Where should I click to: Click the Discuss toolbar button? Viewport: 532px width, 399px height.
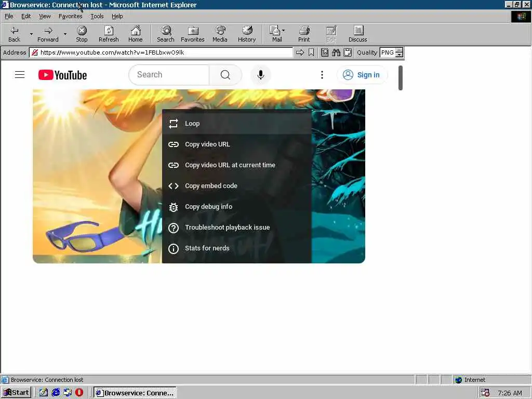coord(357,34)
